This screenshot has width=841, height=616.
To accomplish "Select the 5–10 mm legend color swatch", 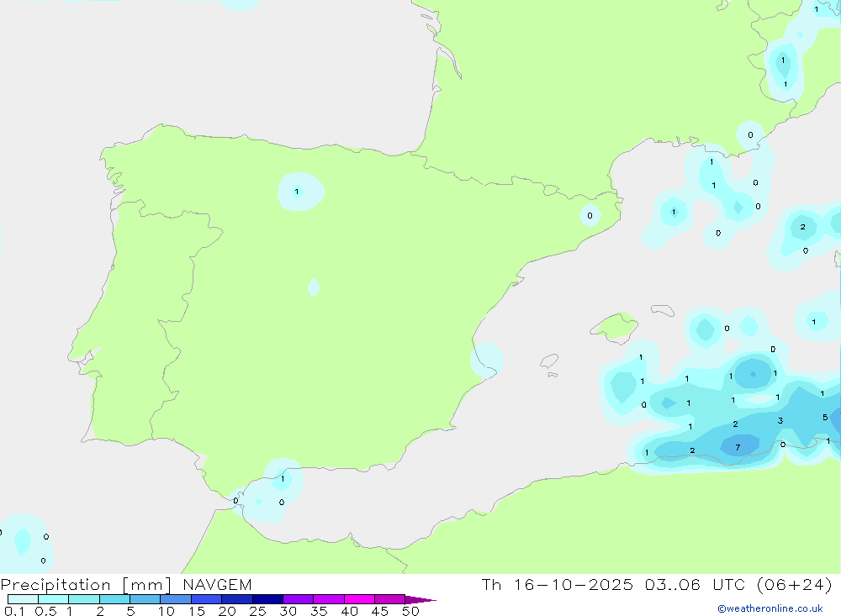I will click(x=145, y=599).
